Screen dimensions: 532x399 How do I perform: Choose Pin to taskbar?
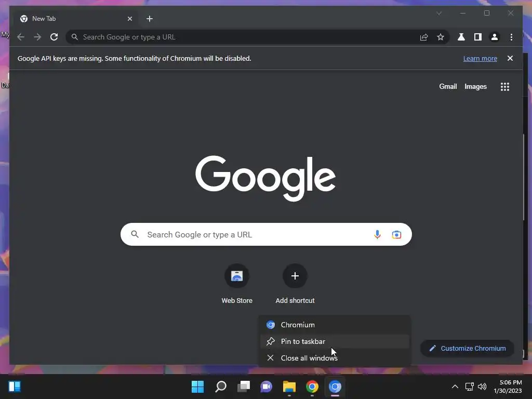(x=335, y=341)
